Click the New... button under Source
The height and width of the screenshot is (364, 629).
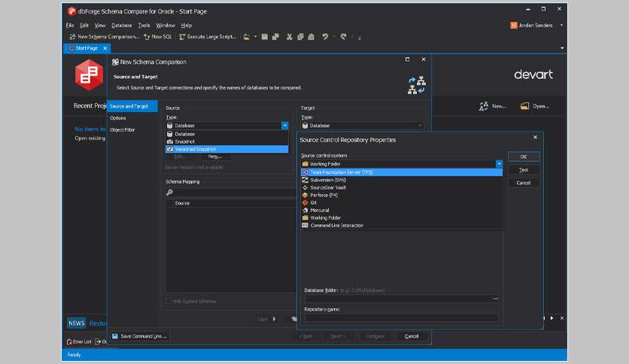click(215, 156)
